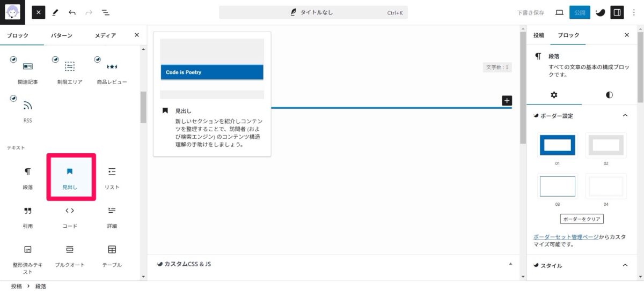Screen dimensions: 644x291
Task: Insert the リスト list block
Action: coord(112,177)
